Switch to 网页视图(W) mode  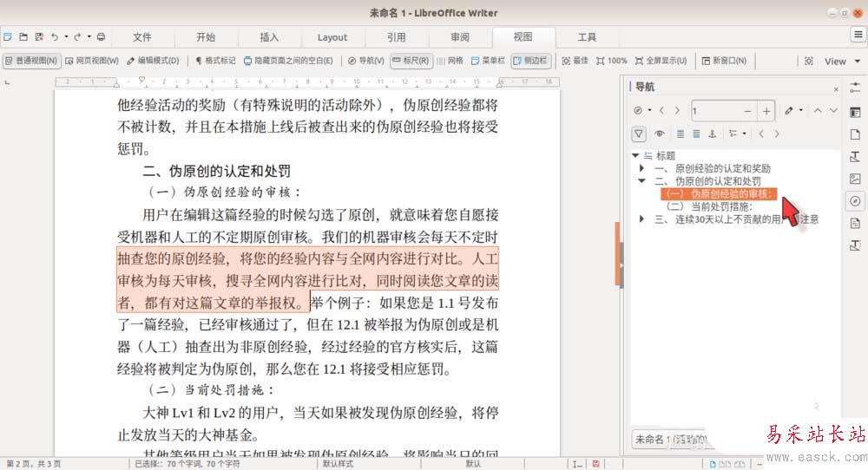[x=92, y=61]
